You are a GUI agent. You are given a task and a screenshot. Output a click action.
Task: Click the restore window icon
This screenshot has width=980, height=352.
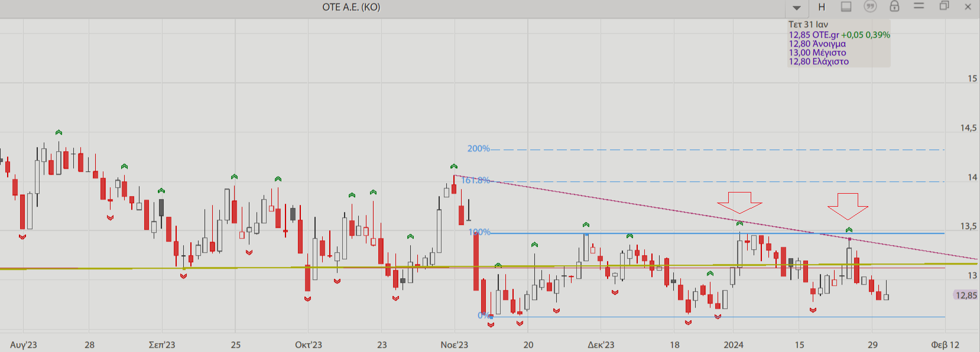pyautogui.click(x=944, y=6)
